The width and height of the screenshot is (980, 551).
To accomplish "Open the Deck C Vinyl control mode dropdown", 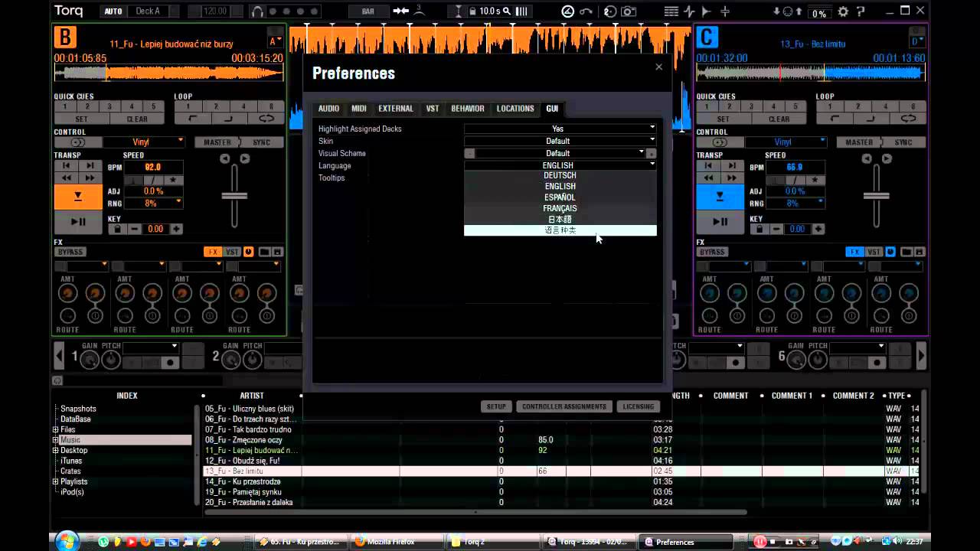I will click(786, 142).
